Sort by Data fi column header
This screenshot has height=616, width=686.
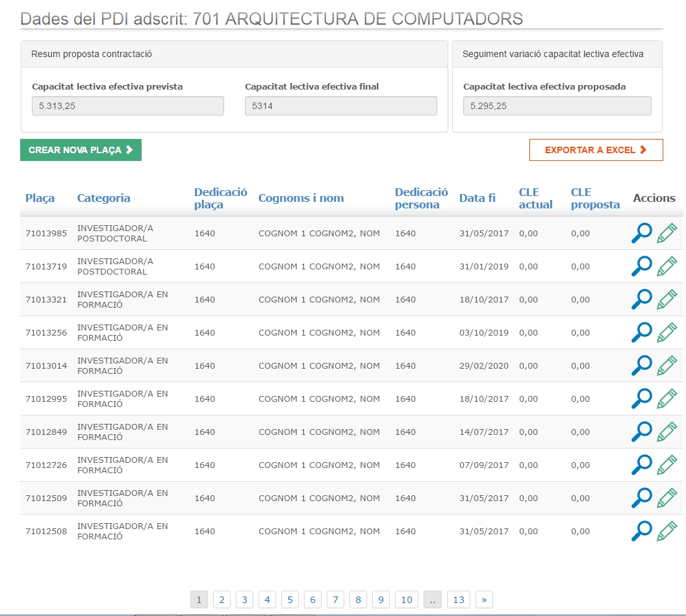tap(477, 199)
